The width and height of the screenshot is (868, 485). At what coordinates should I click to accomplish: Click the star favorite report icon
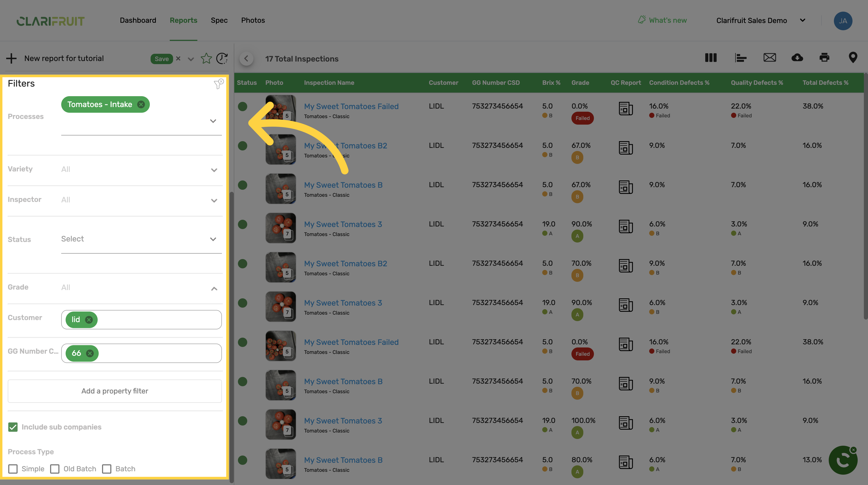coord(206,58)
